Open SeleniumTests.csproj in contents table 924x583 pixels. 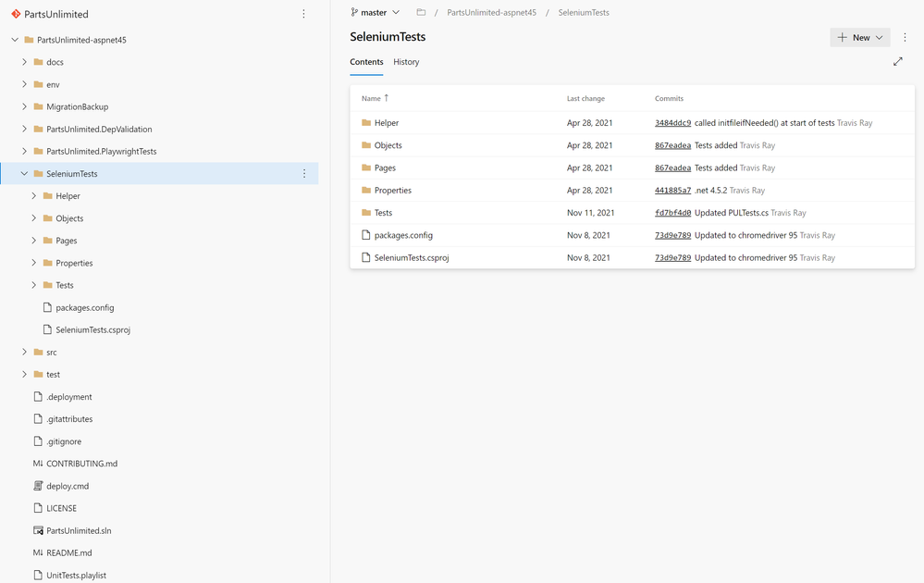412,257
